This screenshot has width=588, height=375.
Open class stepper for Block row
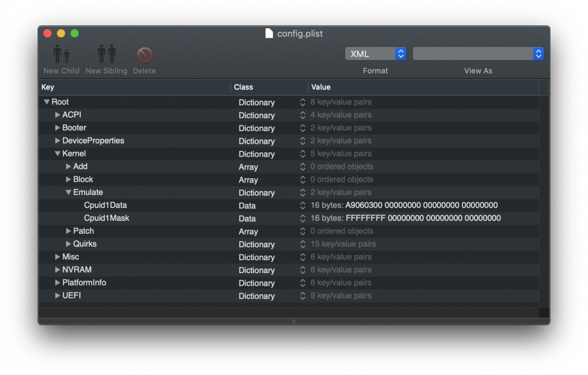point(303,180)
